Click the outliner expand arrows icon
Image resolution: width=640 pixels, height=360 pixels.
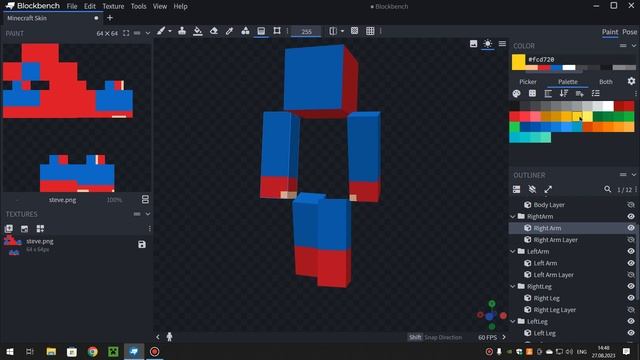click(x=548, y=189)
